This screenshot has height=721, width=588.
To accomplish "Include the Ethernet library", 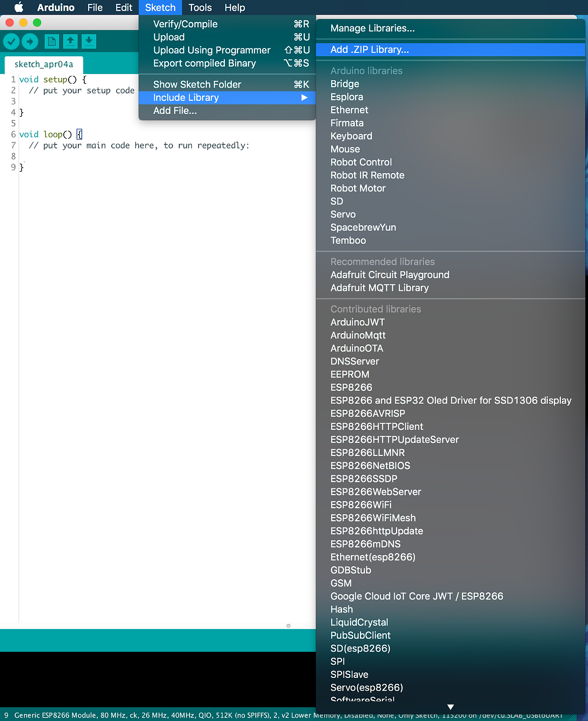I will coord(451,110).
